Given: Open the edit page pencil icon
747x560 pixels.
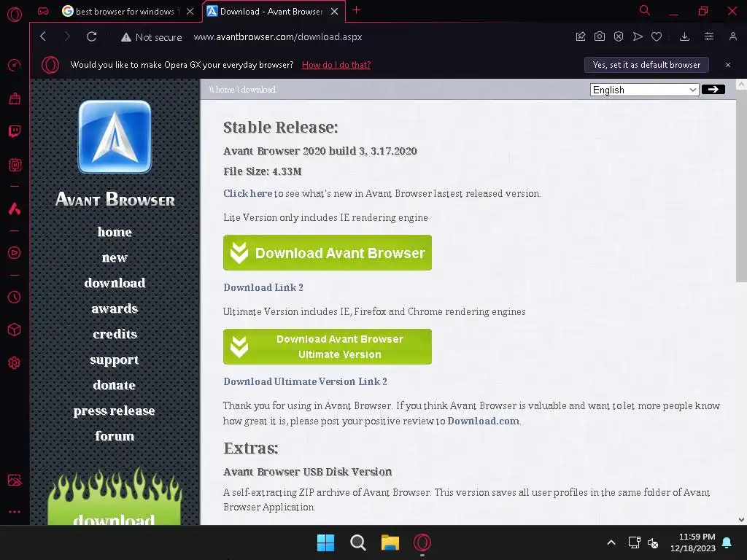Looking at the screenshot, I should 580,36.
